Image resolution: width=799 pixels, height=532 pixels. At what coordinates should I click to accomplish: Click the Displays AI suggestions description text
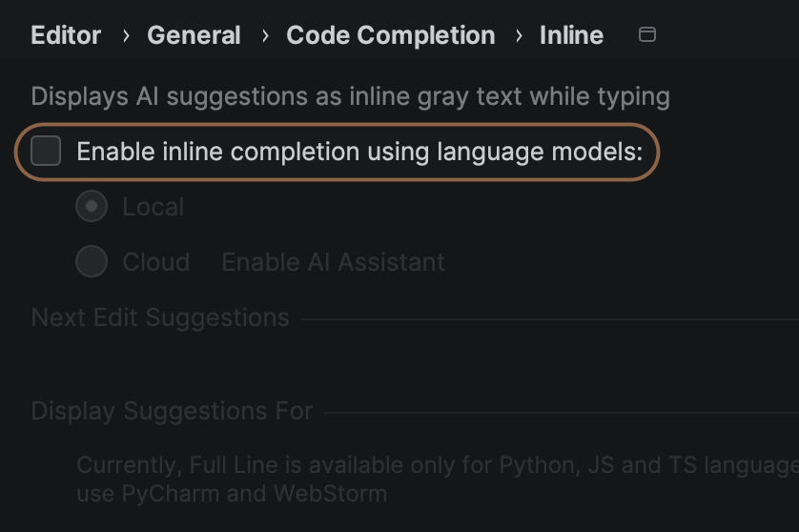[x=351, y=96]
